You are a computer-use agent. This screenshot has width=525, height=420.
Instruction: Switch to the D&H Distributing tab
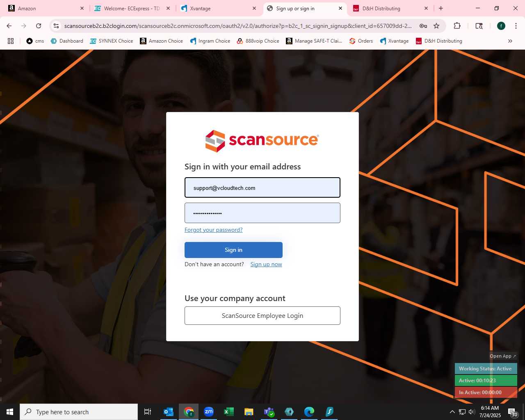(390, 8)
